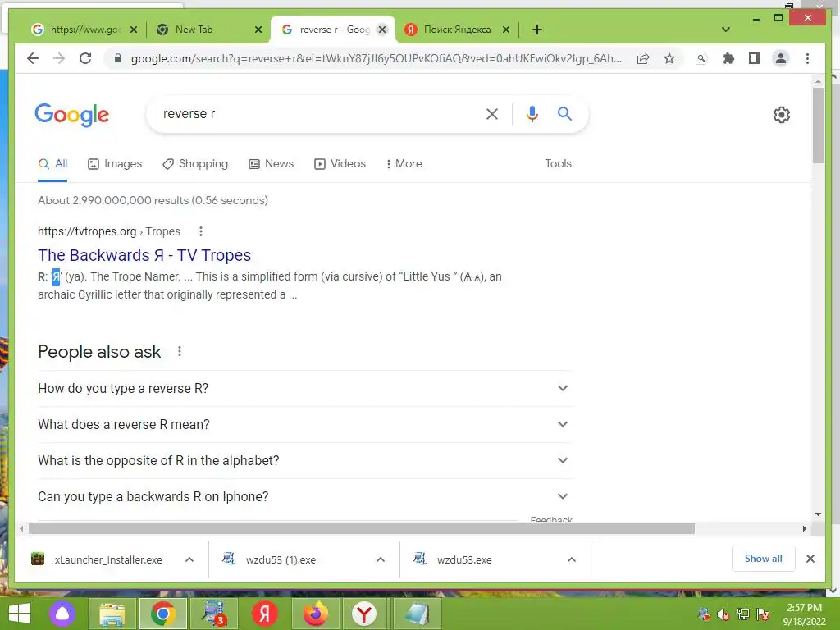
Task: Open File Explorer from taskbar
Action: click(x=112, y=614)
